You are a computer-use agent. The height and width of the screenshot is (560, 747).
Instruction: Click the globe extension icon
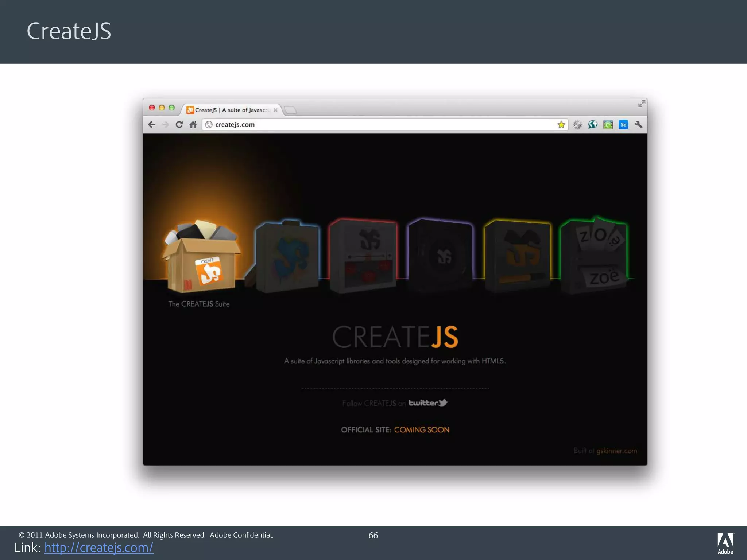(593, 125)
